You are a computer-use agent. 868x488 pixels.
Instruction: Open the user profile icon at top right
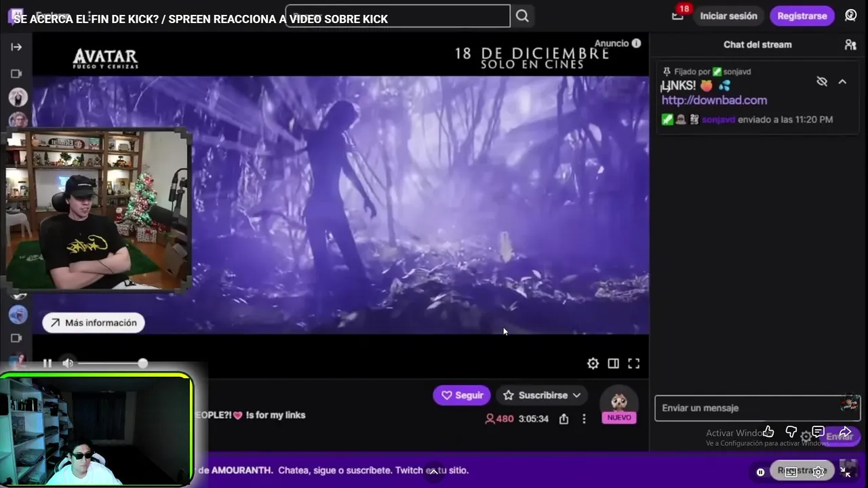click(851, 16)
